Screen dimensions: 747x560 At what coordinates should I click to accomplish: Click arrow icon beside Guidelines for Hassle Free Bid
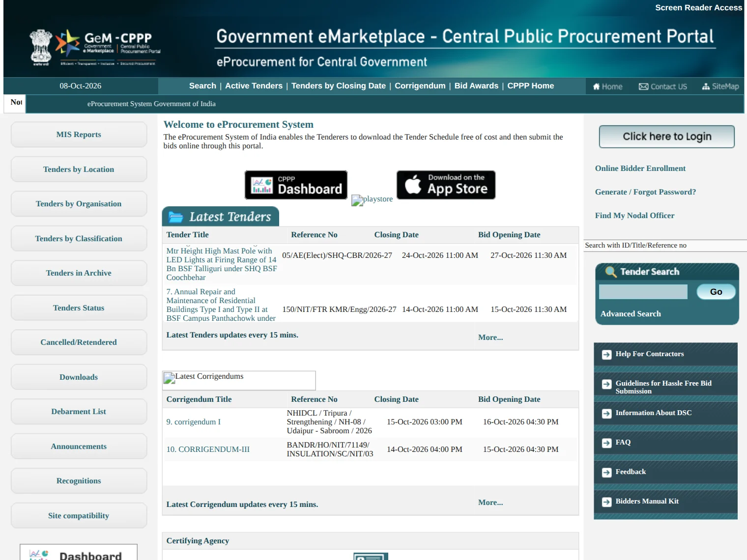click(x=607, y=384)
